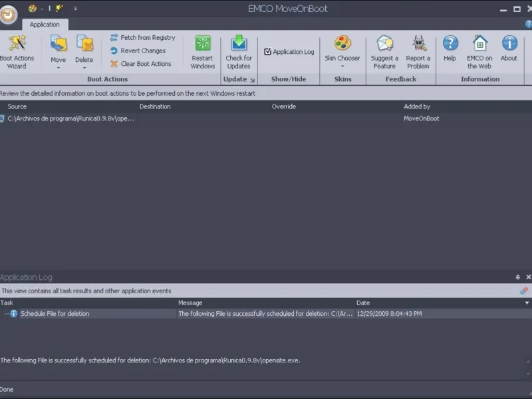Image resolution: width=532 pixels, height=399 pixels.
Task: Fetch boot actions from Registry
Action: [143, 38]
